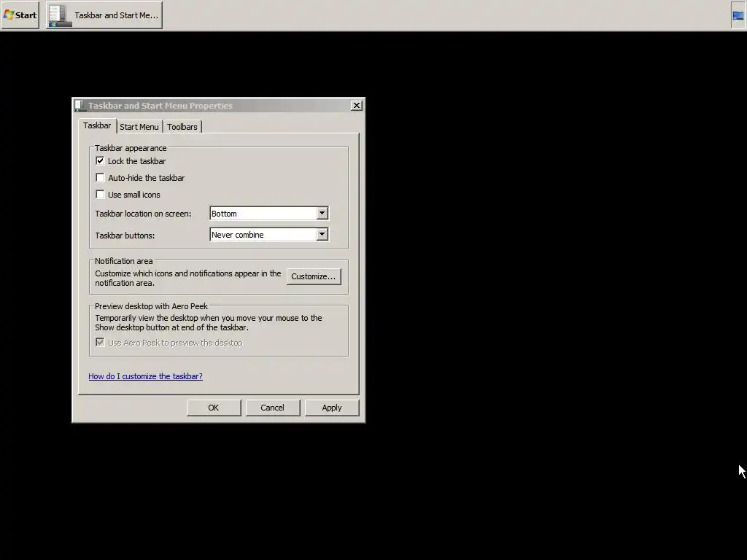747x560 pixels.
Task: Click the Apply button
Action: click(332, 408)
